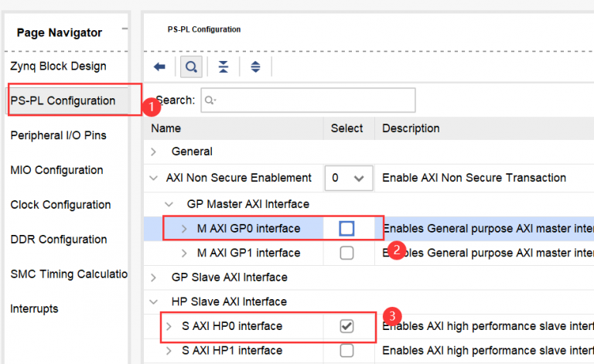Open the AXI Non Secure Enablement dropdown
Viewport: 594px width, 364px height.
[x=347, y=178]
